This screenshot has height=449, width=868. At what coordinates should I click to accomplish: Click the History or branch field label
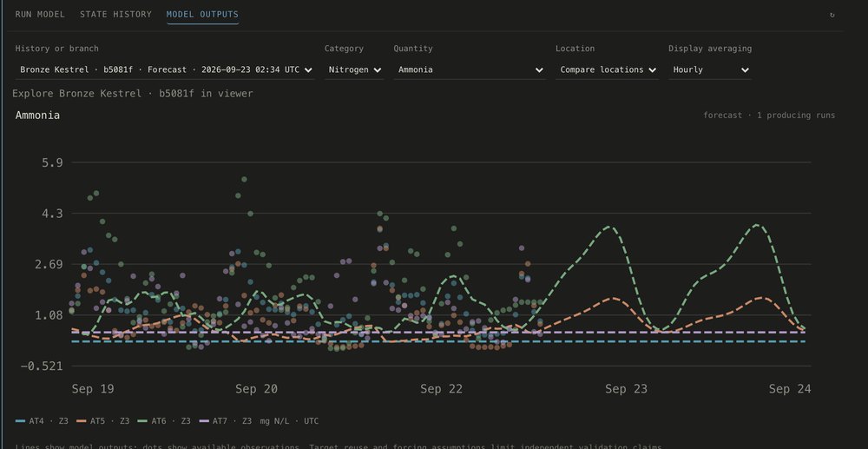pos(57,49)
